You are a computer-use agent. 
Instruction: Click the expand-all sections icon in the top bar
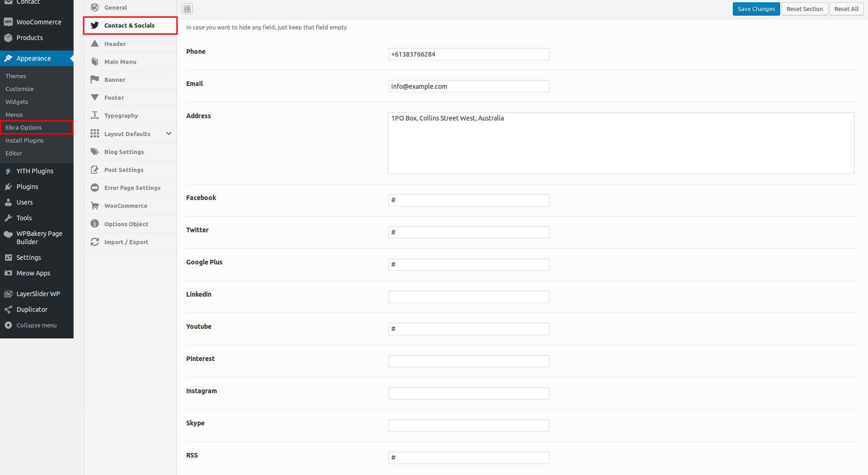point(188,9)
